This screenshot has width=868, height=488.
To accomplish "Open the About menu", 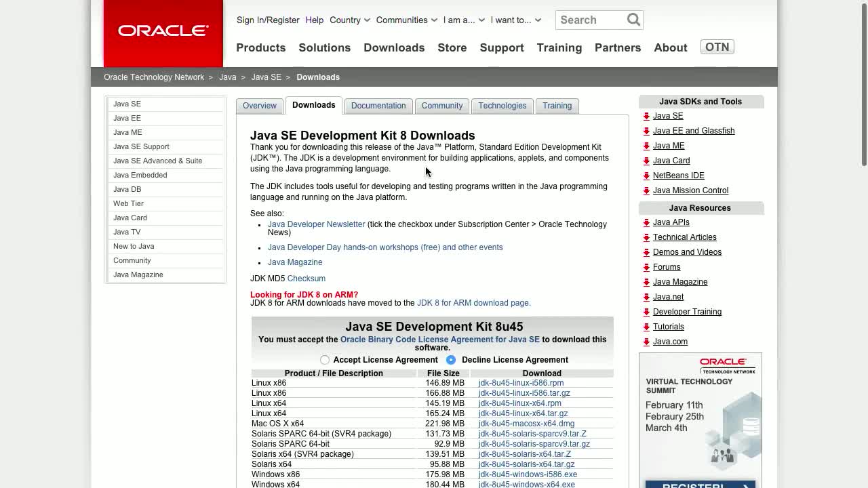I will click(671, 47).
